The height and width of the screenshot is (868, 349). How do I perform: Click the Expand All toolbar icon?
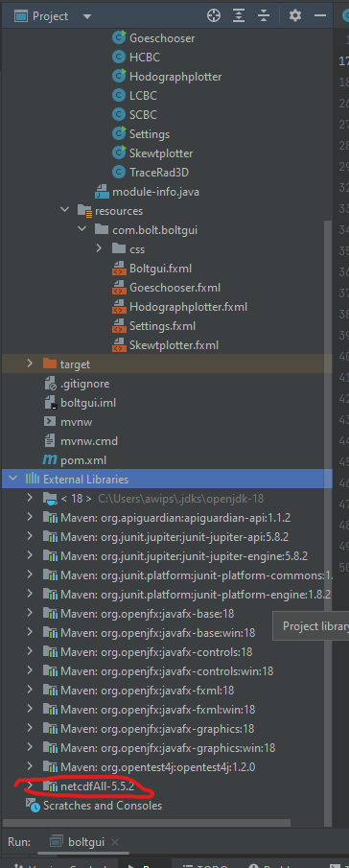pos(239,16)
